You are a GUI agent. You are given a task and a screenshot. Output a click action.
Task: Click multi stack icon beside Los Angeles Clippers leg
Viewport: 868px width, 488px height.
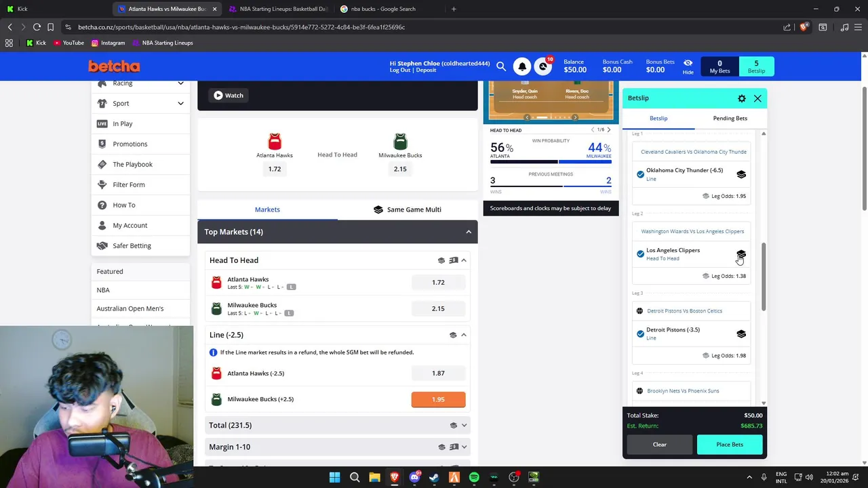coord(741,254)
